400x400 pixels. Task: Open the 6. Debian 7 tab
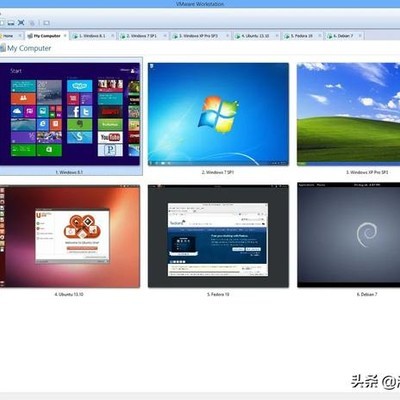(343, 36)
